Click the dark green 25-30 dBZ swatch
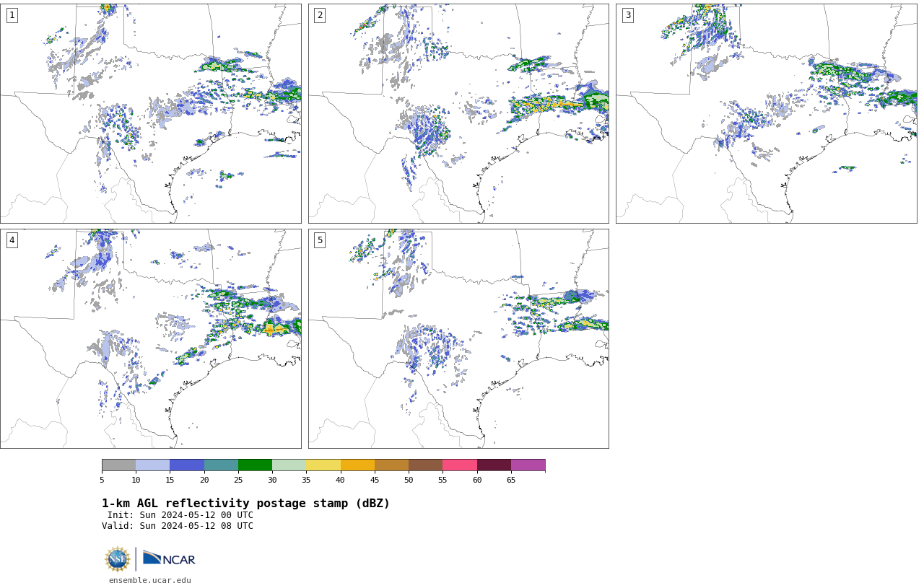Image resolution: width=924 pixels, height=588 pixels. (x=255, y=465)
